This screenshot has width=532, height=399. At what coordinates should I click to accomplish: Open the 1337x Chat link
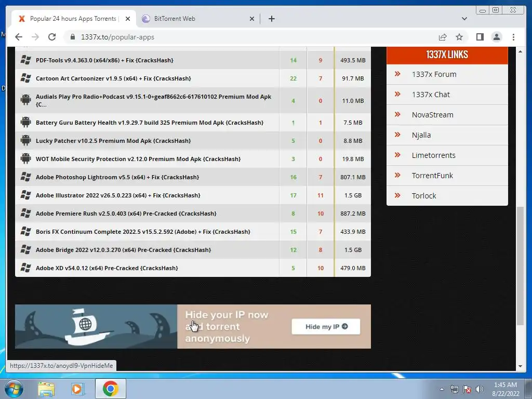(431, 95)
